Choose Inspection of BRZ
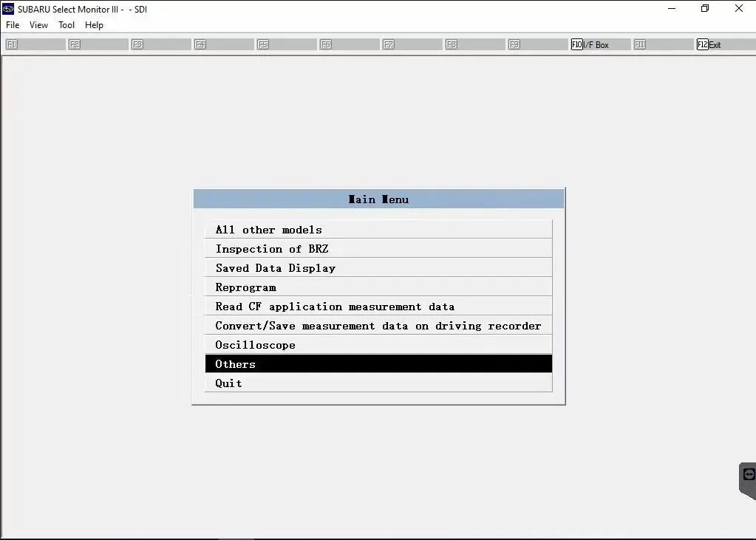 (x=378, y=249)
